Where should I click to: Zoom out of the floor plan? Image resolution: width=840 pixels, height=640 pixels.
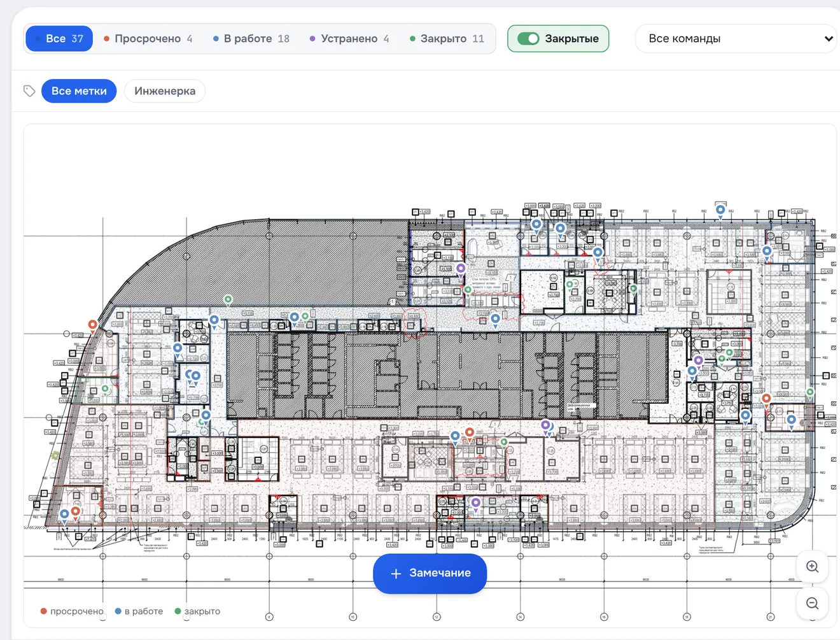click(x=812, y=603)
